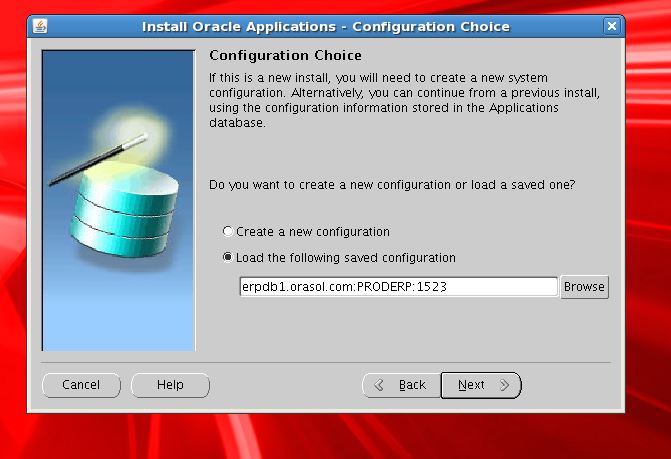The height and width of the screenshot is (459, 671).
Task: Open Help for the installer
Action: pyautogui.click(x=170, y=385)
